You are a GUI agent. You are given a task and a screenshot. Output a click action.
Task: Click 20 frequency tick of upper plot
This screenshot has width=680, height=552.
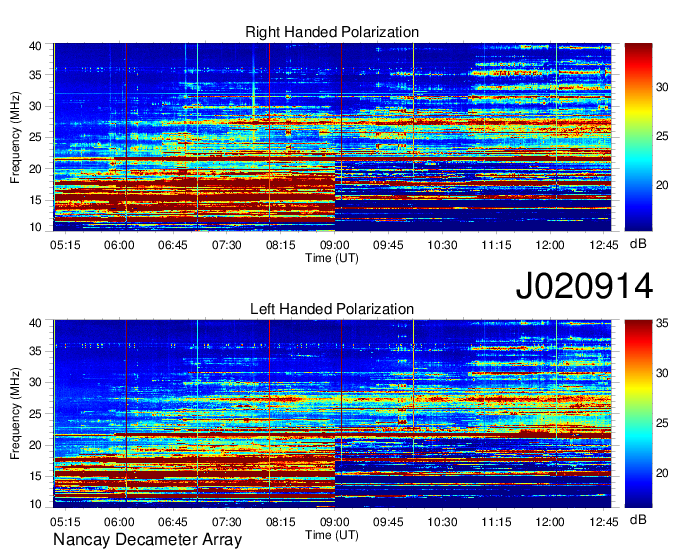click(36, 169)
